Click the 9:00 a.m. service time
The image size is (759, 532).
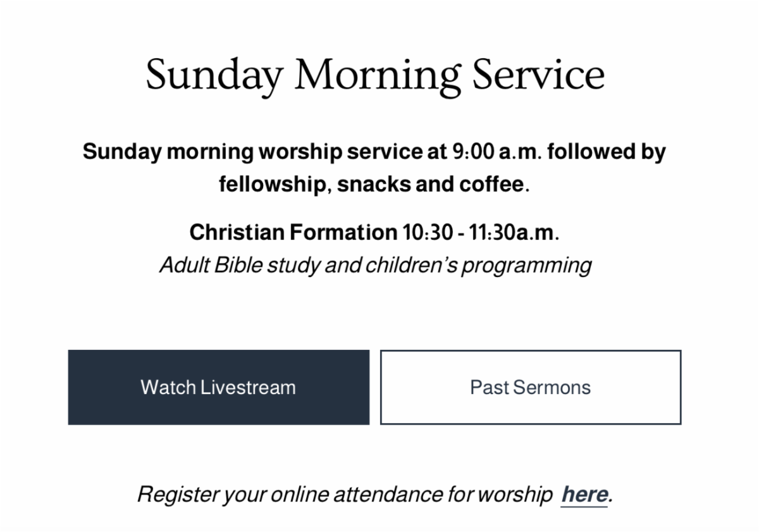(x=497, y=152)
